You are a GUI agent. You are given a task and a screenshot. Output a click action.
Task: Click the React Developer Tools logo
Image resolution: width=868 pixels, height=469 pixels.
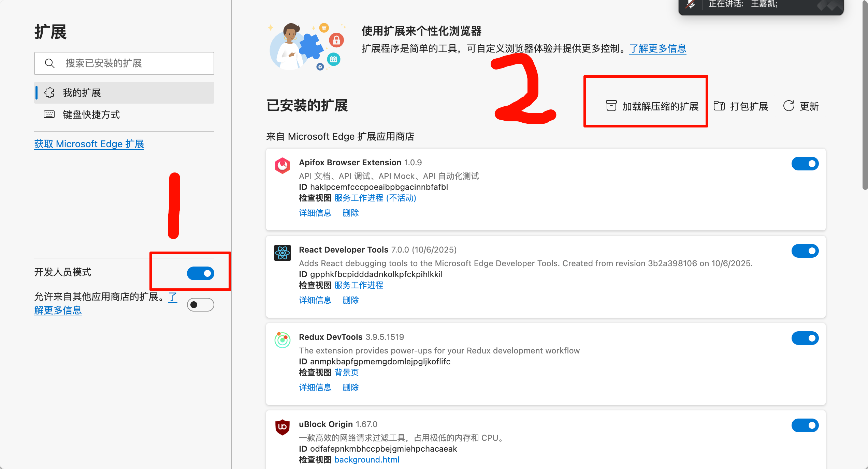coord(283,253)
